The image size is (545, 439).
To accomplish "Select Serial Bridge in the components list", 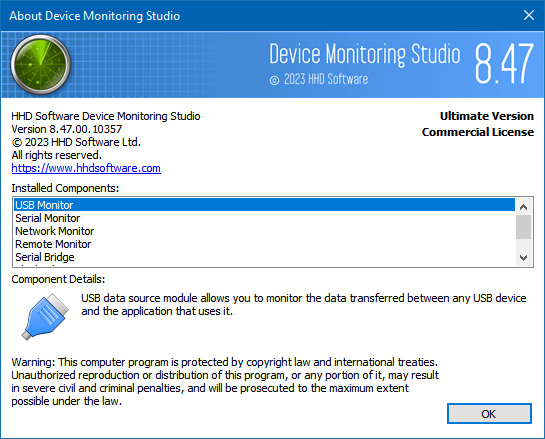I will [264, 257].
